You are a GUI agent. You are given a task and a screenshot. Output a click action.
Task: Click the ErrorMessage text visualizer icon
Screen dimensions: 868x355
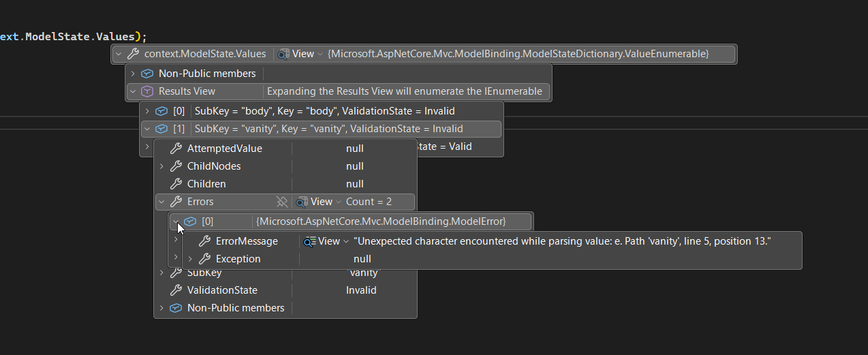coord(310,241)
